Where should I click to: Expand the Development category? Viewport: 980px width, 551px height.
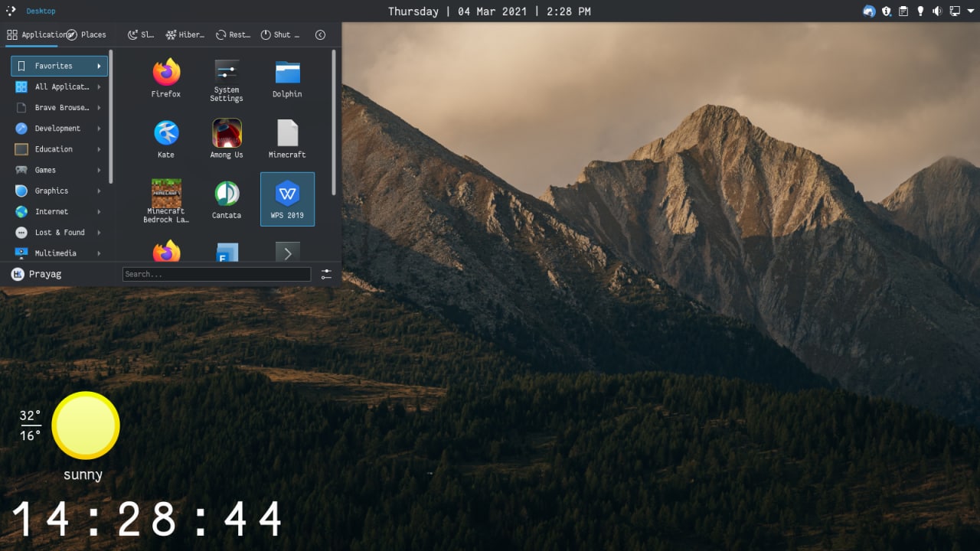pyautogui.click(x=59, y=129)
